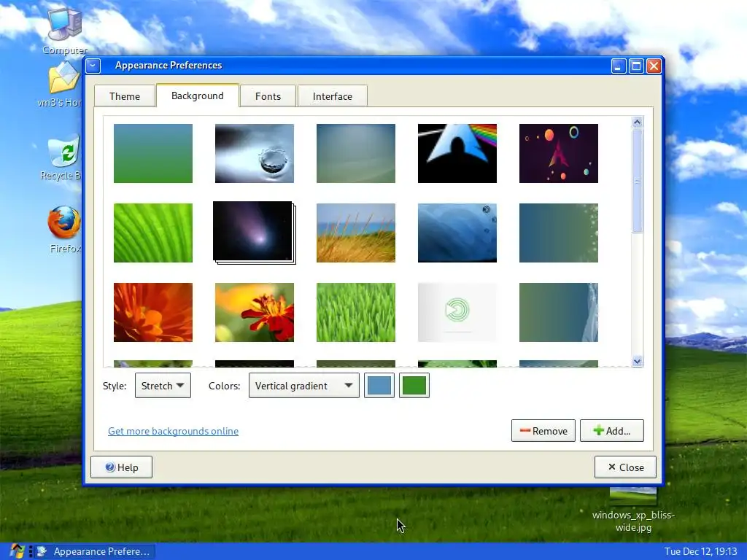Select the blue-green bubbles gradient wallpaper
This screenshot has width=747, height=560.
pyautogui.click(x=558, y=233)
